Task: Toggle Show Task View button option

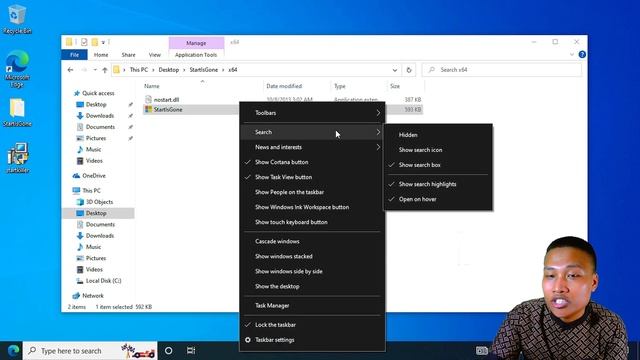Action: tap(312, 177)
